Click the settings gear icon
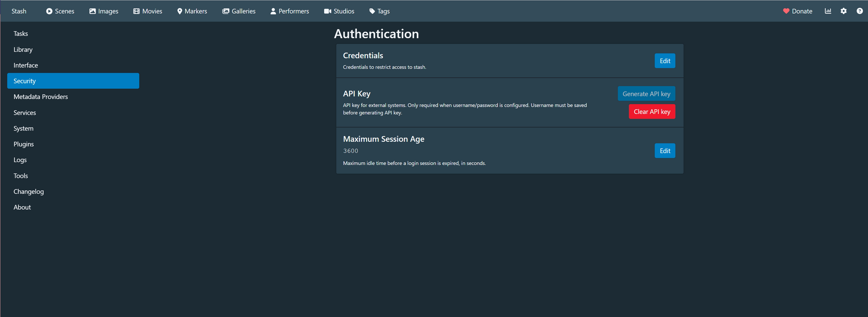This screenshot has height=317, width=868. (x=843, y=11)
